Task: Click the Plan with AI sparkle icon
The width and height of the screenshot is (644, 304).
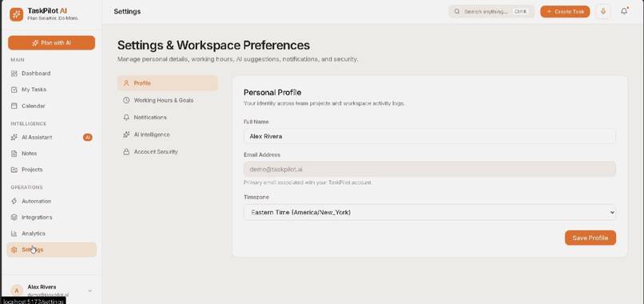Action: pyautogui.click(x=36, y=42)
